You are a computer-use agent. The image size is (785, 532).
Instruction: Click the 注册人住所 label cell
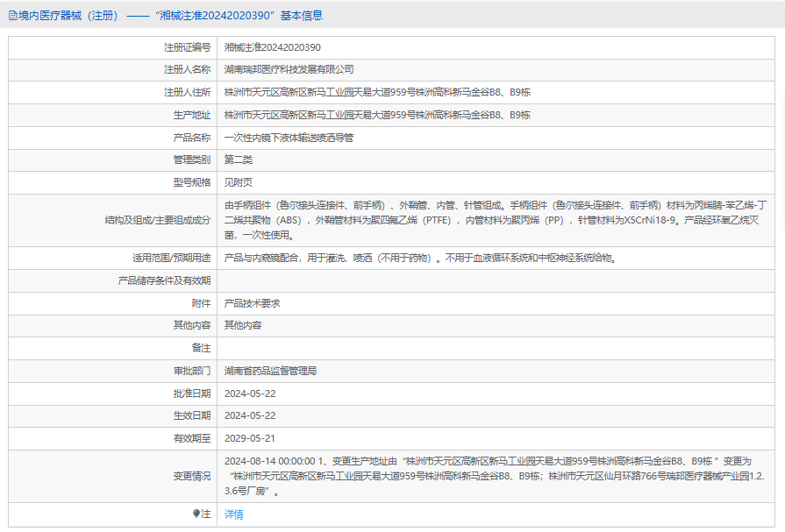tap(112, 93)
